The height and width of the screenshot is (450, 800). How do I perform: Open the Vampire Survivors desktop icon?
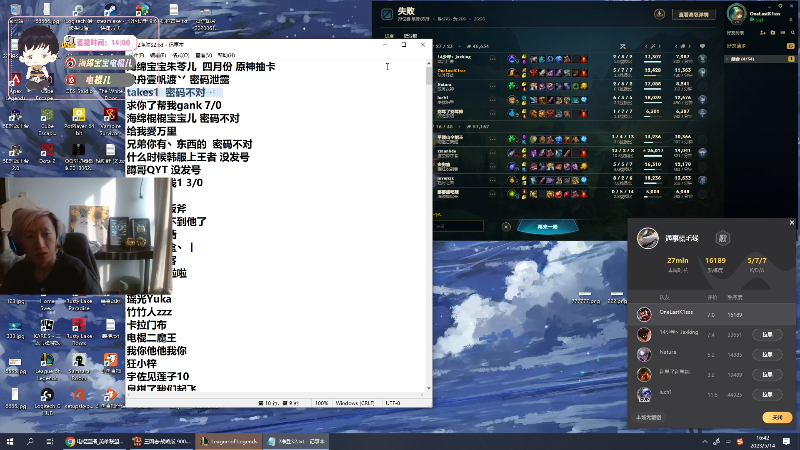[110, 120]
